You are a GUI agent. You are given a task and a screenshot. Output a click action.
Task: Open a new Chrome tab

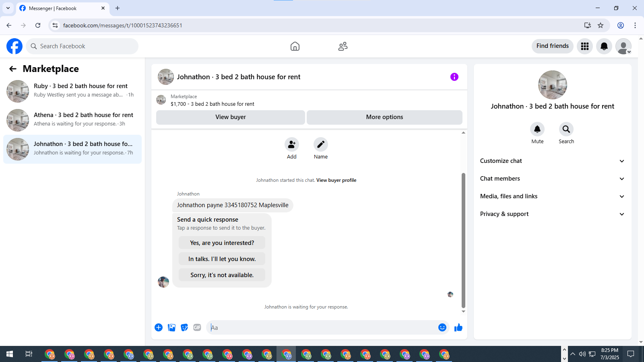(118, 8)
